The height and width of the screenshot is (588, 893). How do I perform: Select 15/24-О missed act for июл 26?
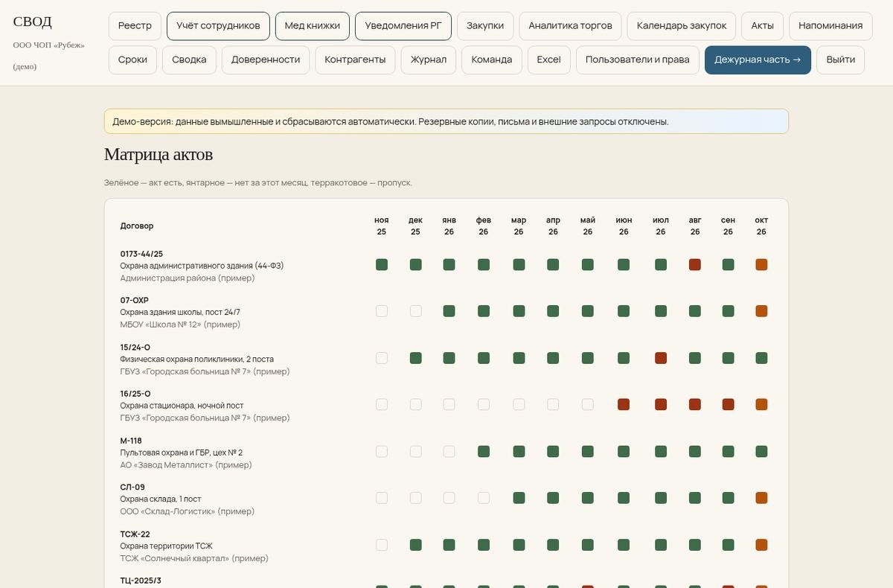tap(661, 358)
